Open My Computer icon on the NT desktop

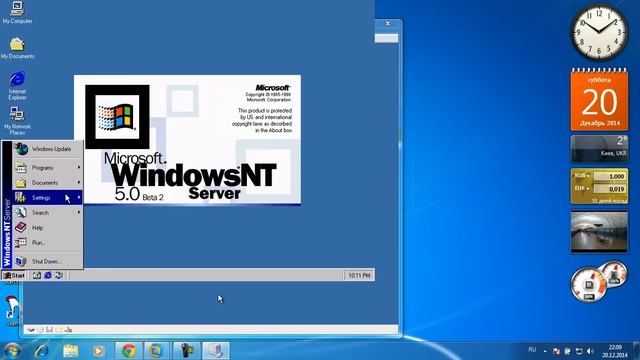click(17, 12)
